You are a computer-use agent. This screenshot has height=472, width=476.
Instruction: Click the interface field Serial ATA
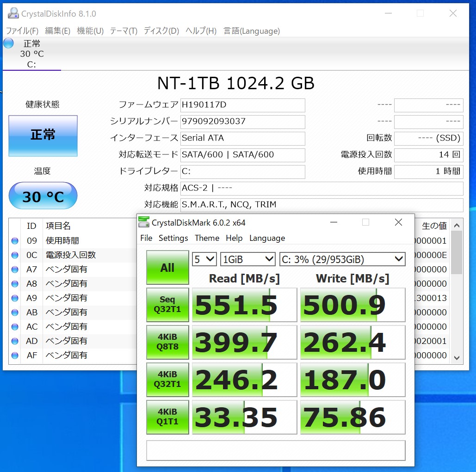tap(242, 138)
